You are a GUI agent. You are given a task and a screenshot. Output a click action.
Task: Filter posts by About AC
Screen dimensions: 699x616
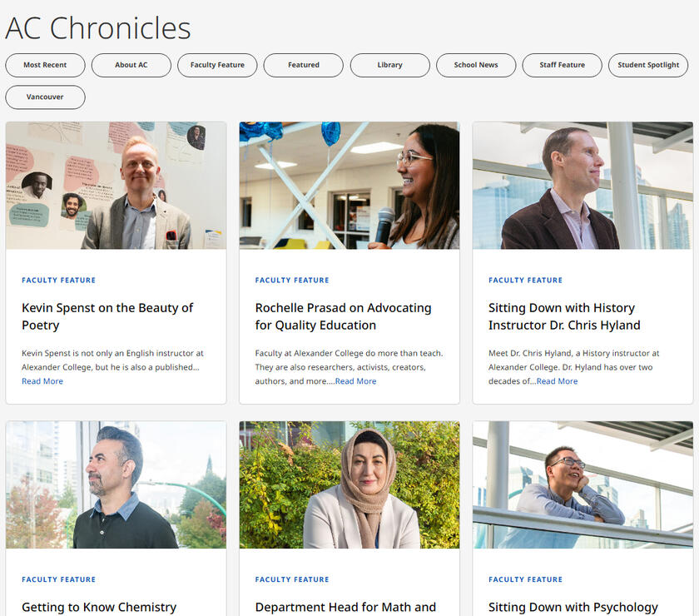point(131,65)
